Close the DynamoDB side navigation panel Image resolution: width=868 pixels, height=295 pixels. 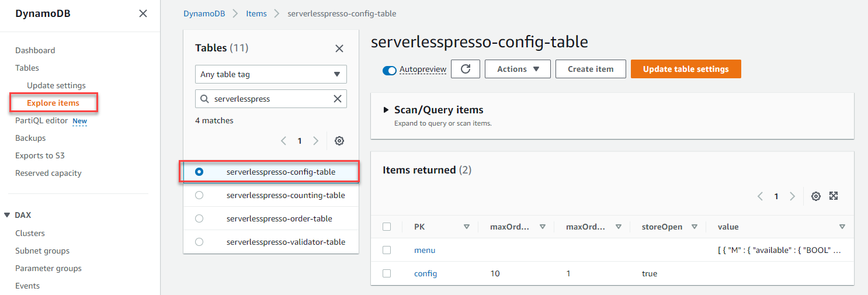tap(143, 13)
